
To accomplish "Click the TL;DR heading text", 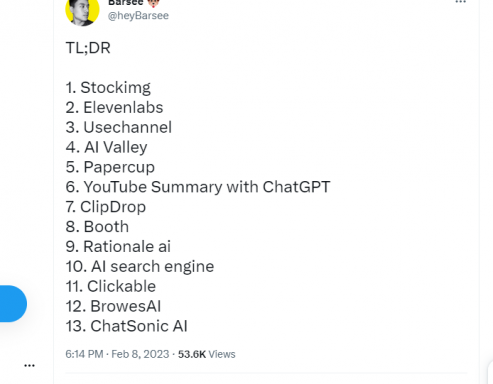I will tap(88, 48).
